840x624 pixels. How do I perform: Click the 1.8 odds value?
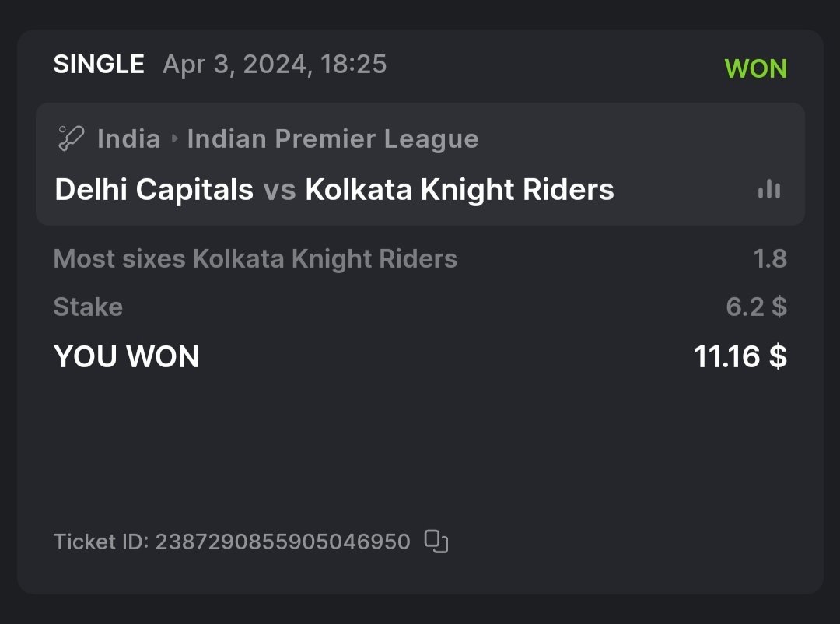click(x=770, y=258)
